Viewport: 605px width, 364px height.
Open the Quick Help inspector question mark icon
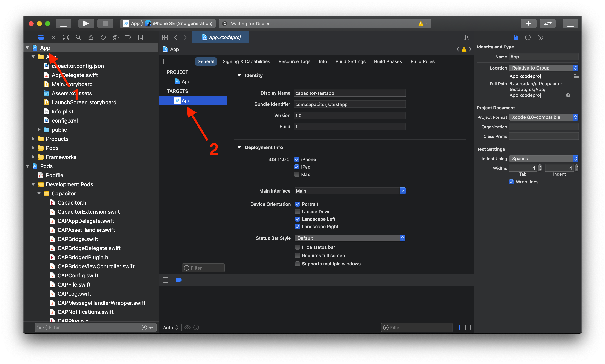pos(540,37)
